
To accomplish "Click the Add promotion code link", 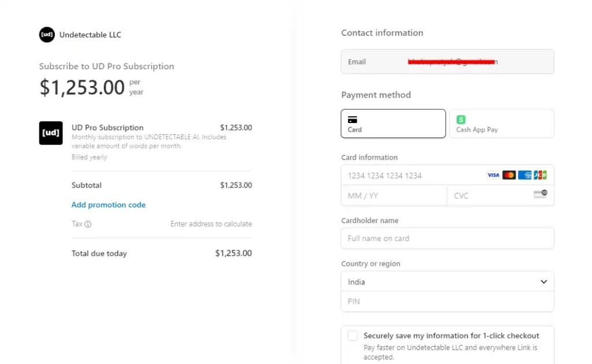I will [108, 205].
